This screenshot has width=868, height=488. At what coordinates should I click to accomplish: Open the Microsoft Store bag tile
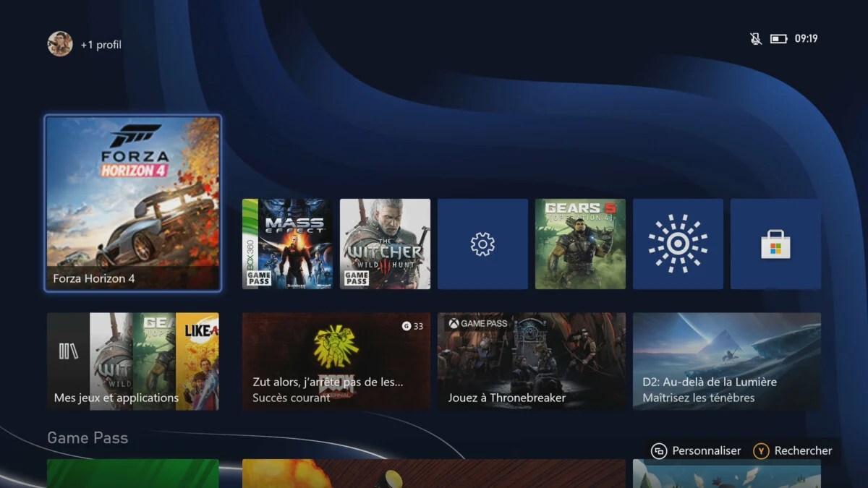click(775, 244)
